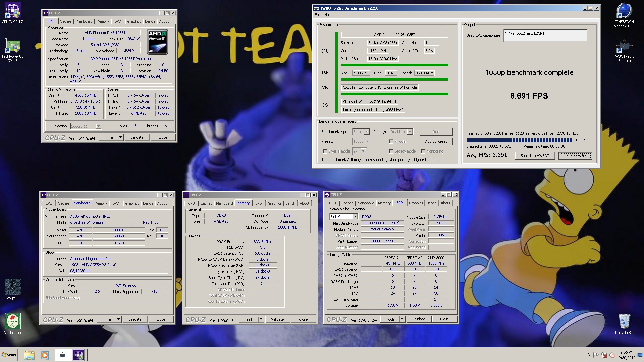Toggle the Overkill mode checkbox

[x=325, y=151]
